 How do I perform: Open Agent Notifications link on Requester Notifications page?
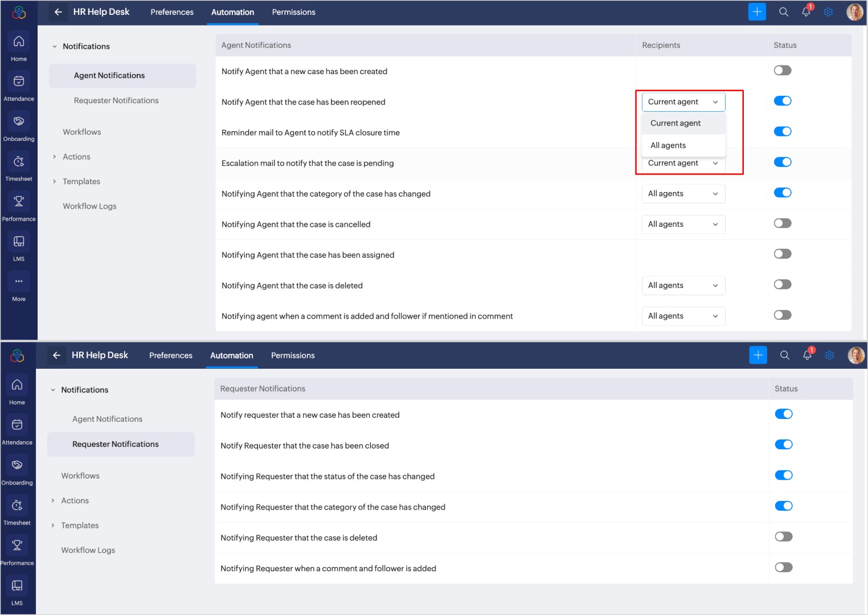pos(107,419)
